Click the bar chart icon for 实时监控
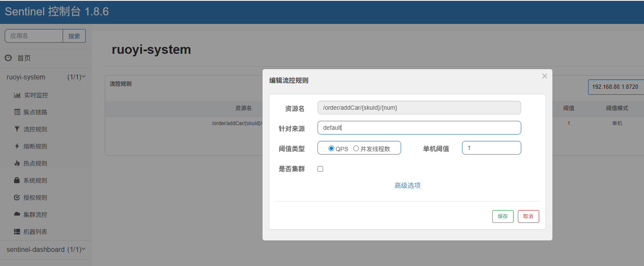Viewport: 644px width, 266px height. pyautogui.click(x=17, y=95)
